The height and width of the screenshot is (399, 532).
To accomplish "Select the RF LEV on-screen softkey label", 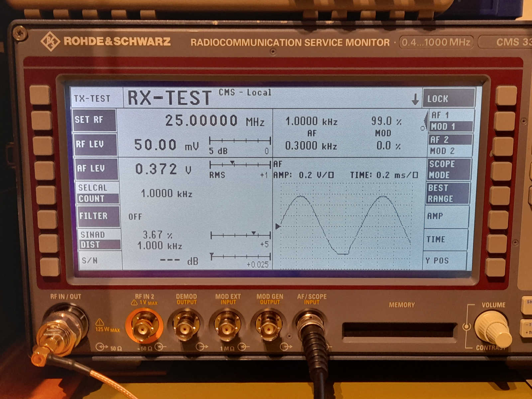I will pyautogui.click(x=95, y=144).
